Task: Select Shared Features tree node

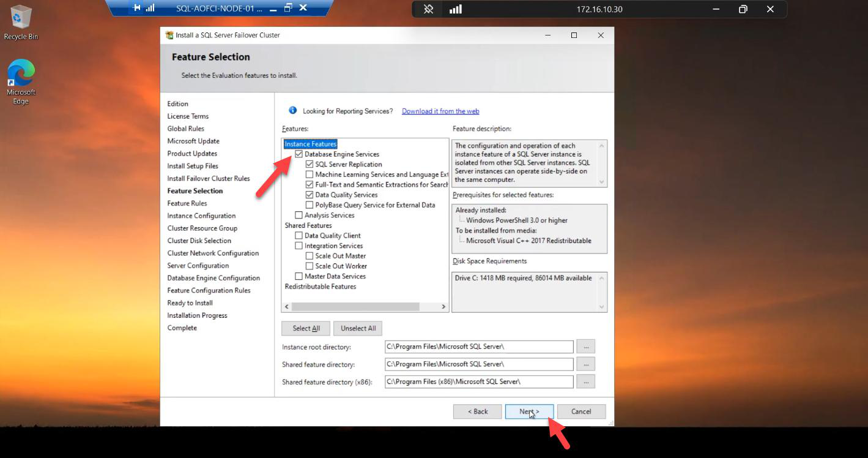Action: pyautogui.click(x=308, y=225)
